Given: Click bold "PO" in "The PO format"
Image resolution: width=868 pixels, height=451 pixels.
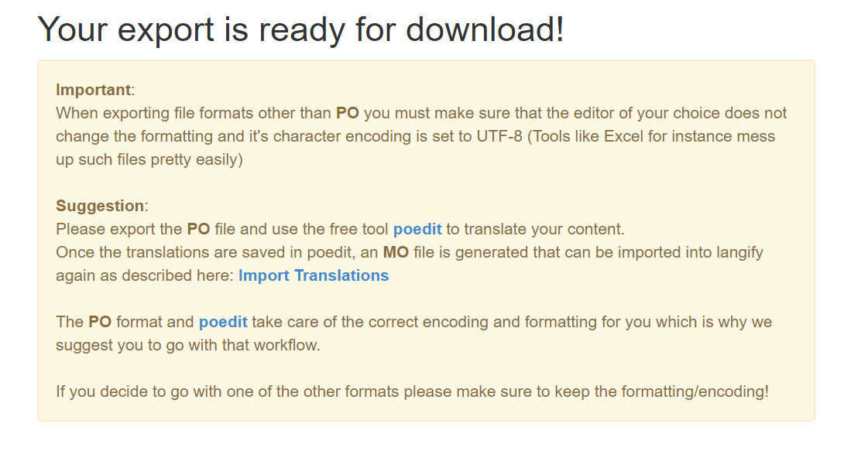Looking at the screenshot, I should 100,322.
